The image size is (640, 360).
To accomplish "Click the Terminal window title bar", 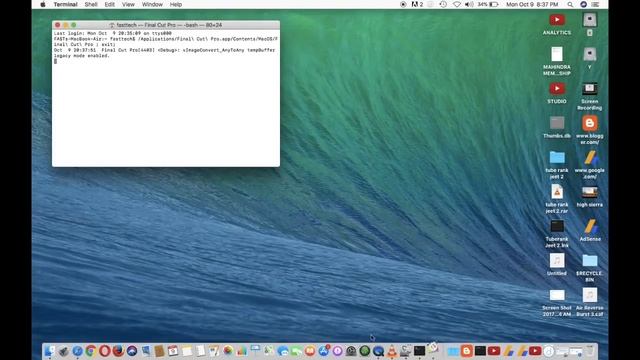I will (166, 25).
